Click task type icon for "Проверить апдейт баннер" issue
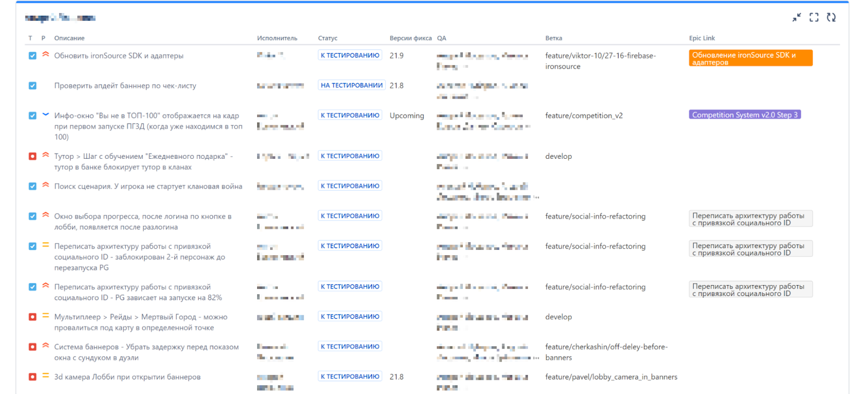This screenshot has height=394, width=868. 33,86
